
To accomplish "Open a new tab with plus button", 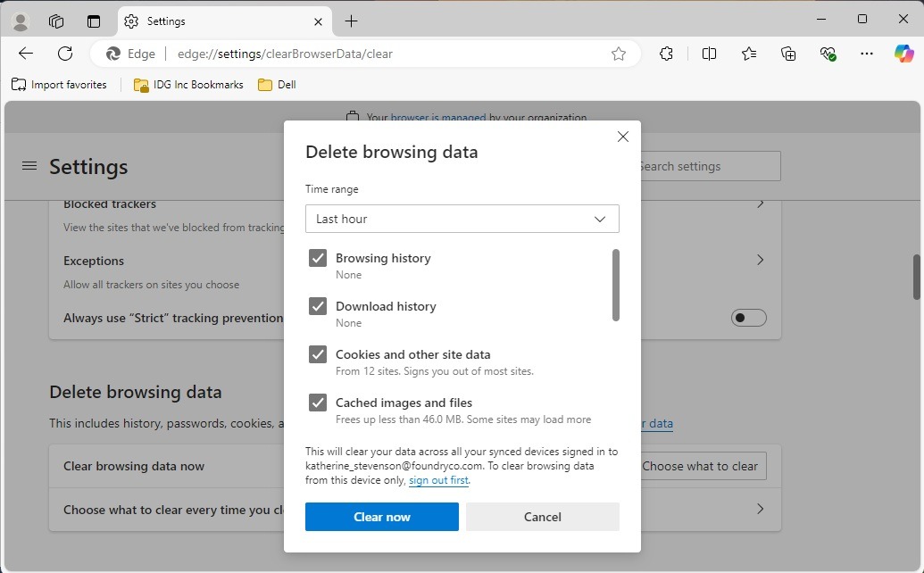I will coord(351,21).
